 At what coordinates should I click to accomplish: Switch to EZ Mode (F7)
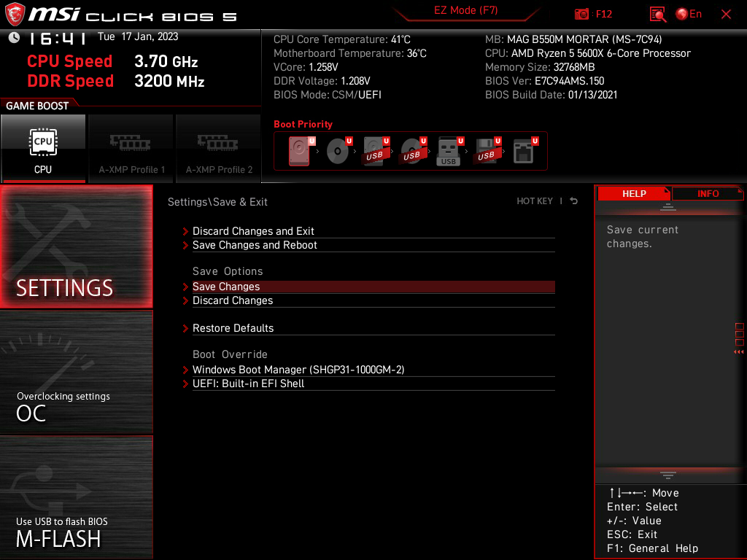coord(465,10)
